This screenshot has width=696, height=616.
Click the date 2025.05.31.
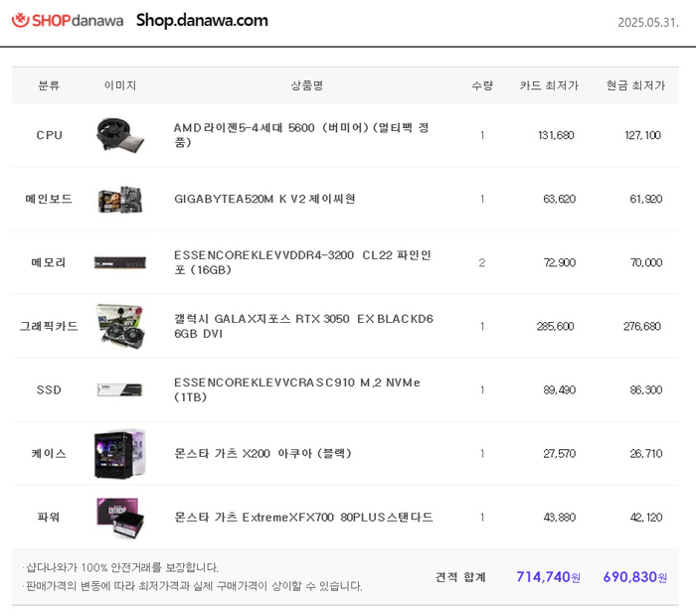click(x=648, y=23)
